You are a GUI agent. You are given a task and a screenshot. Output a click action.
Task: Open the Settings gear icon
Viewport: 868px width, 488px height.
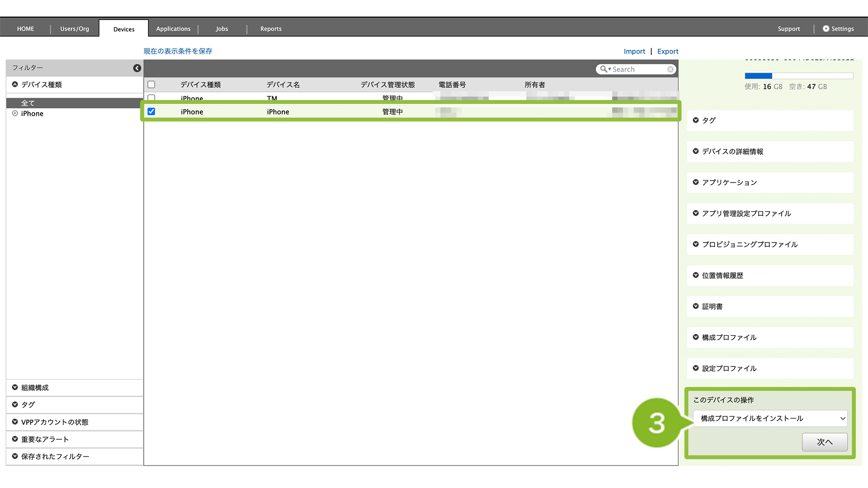click(826, 29)
